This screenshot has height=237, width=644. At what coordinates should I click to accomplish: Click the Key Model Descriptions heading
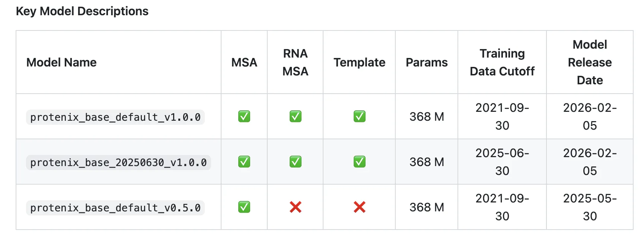[x=82, y=11]
